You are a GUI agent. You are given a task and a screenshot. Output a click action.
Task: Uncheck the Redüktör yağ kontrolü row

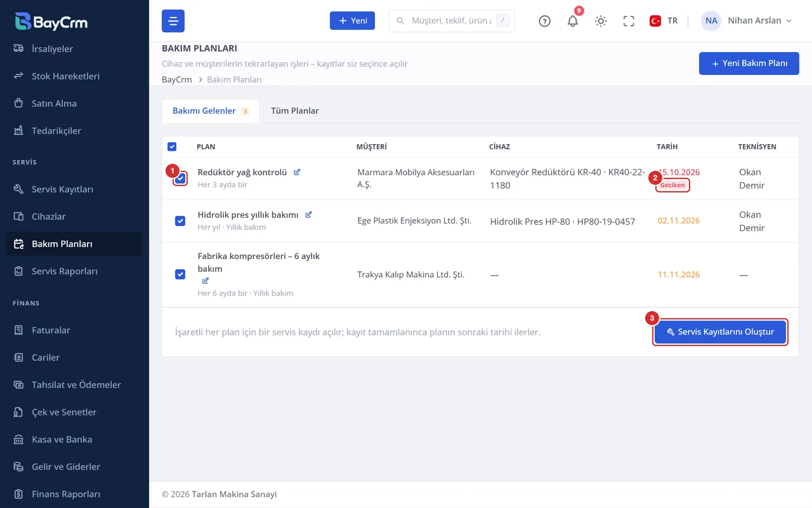tap(180, 178)
